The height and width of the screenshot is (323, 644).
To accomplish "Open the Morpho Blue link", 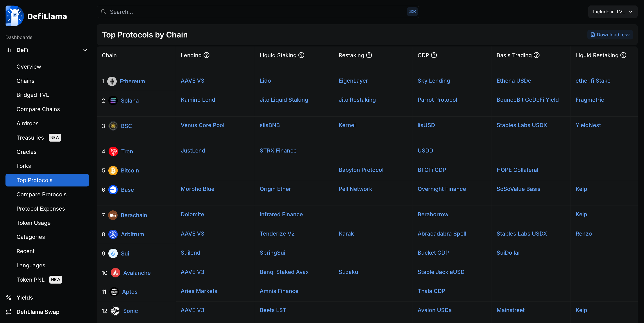I will click(x=197, y=189).
